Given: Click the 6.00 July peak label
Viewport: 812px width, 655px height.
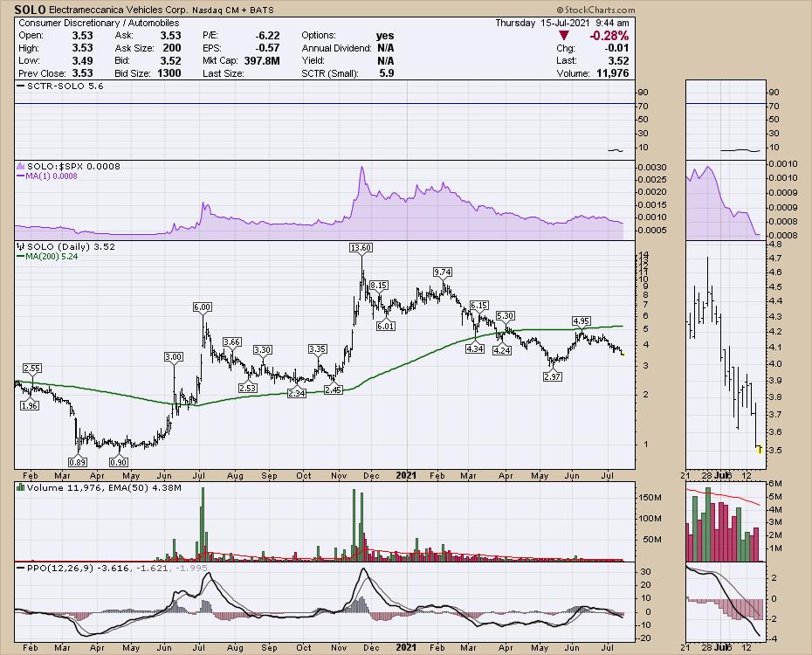Looking at the screenshot, I should tap(203, 307).
